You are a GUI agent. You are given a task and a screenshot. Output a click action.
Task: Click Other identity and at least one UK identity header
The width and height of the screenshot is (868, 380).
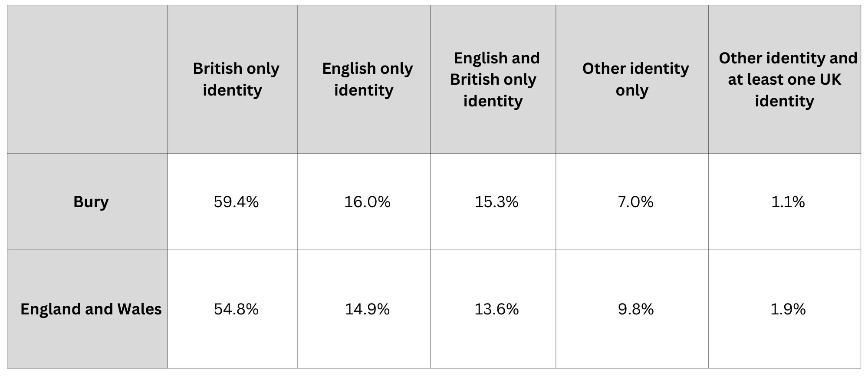point(785,79)
